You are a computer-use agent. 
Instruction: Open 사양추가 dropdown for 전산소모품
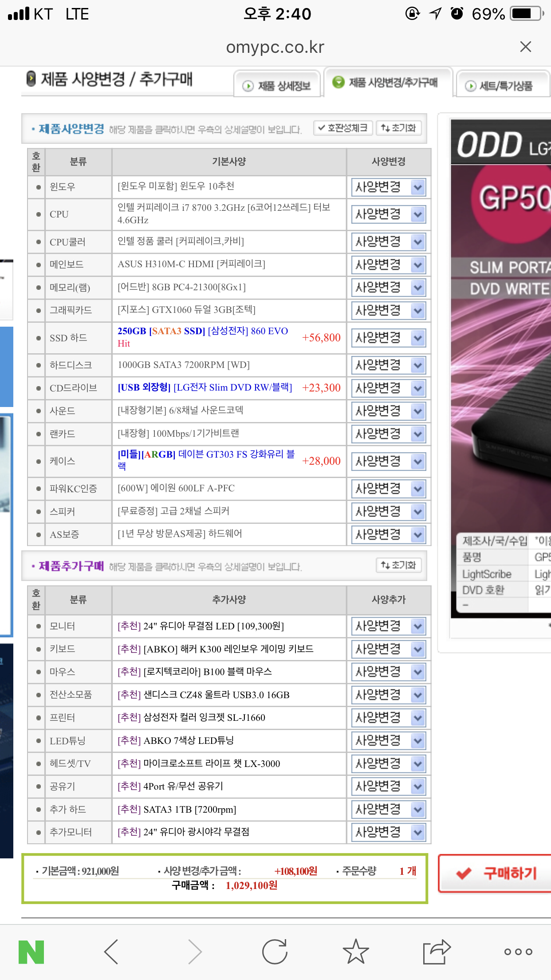pos(389,695)
